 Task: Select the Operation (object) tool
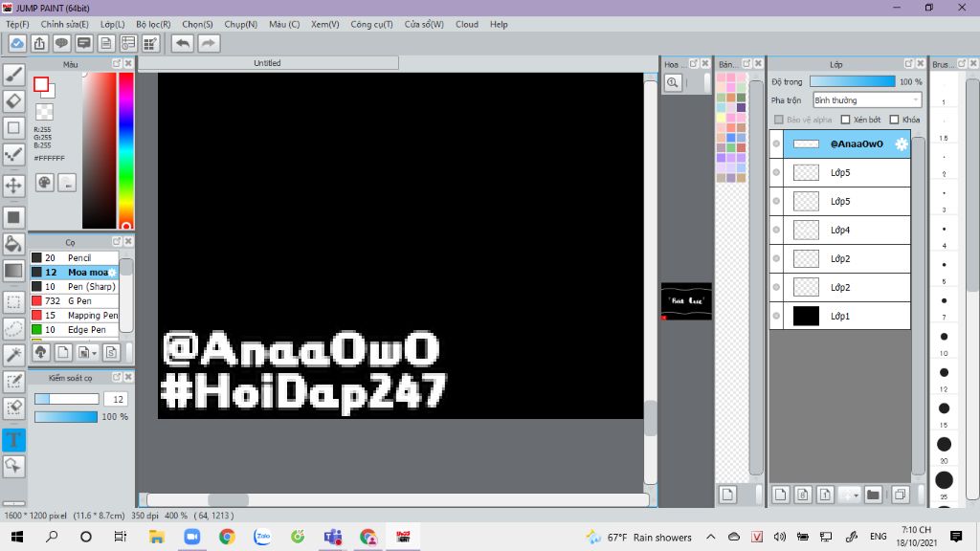pyautogui.click(x=13, y=466)
